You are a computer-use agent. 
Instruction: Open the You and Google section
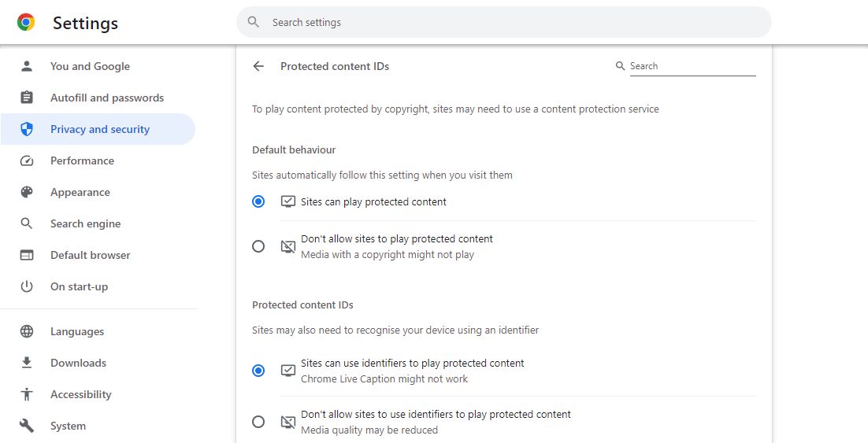click(x=90, y=66)
